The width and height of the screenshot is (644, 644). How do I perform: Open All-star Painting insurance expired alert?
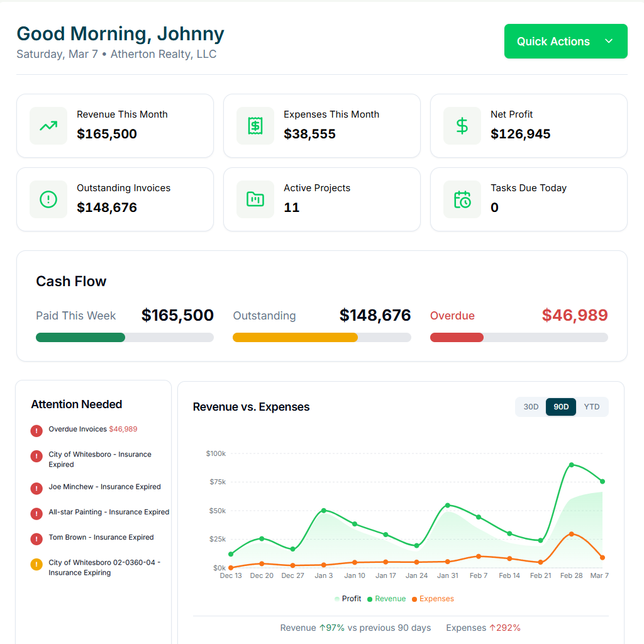click(108, 512)
